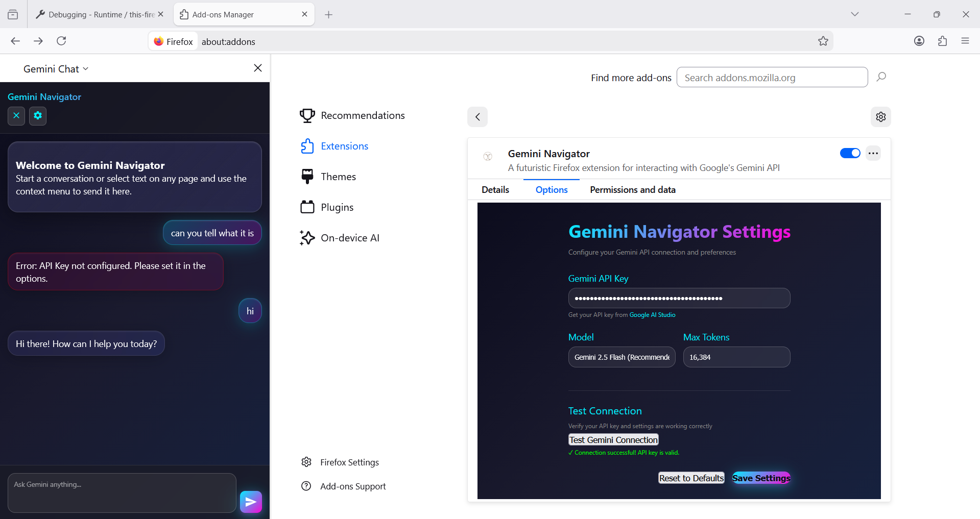Go back to the extensions list
Image resolution: width=980 pixels, height=519 pixels.
click(477, 117)
